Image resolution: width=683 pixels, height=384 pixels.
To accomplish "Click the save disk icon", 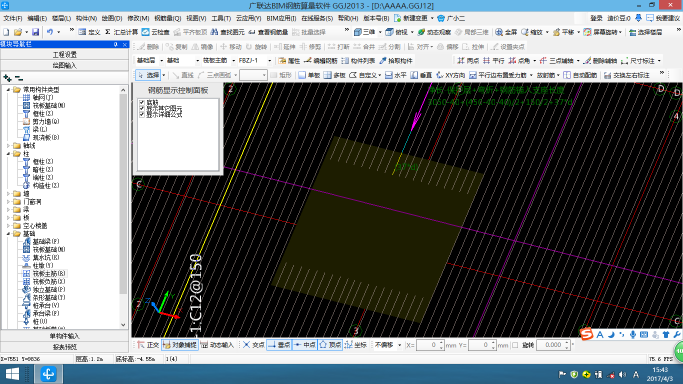I will pos(36,32).
